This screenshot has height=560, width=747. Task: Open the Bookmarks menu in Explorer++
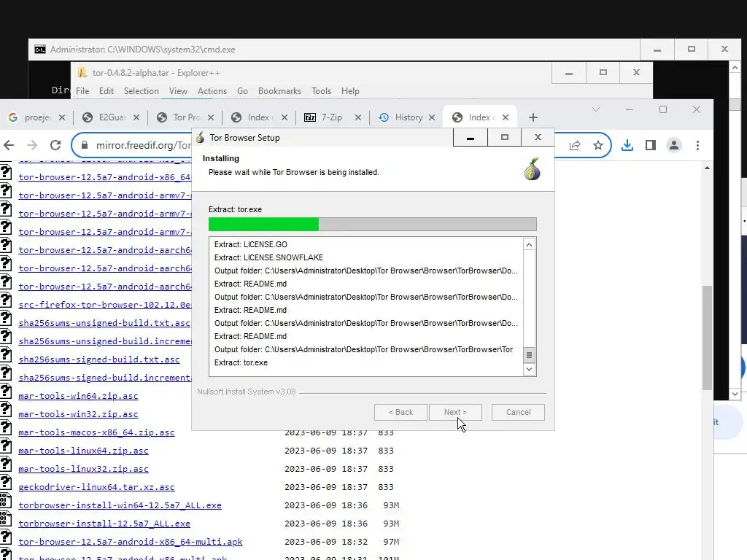(279, 91)
